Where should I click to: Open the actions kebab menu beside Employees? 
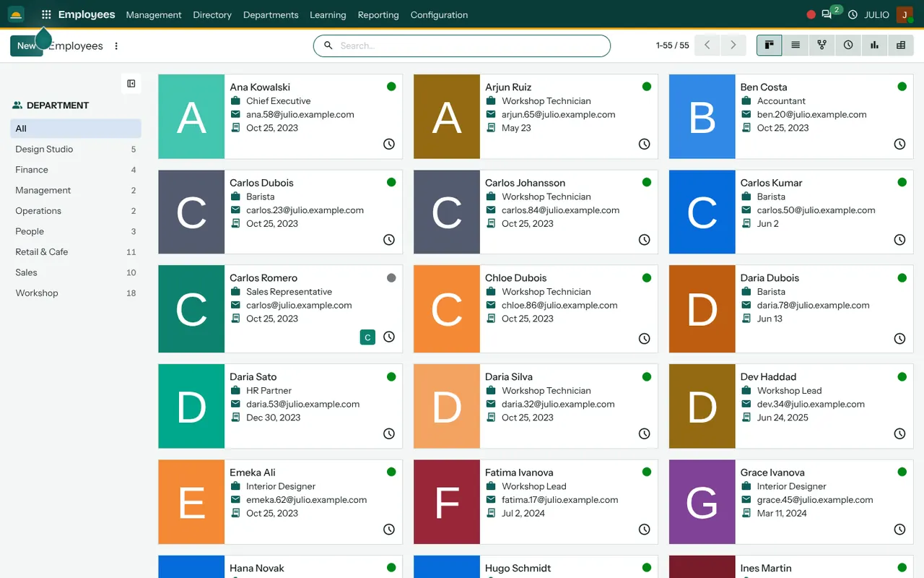[x=116, y=46]
